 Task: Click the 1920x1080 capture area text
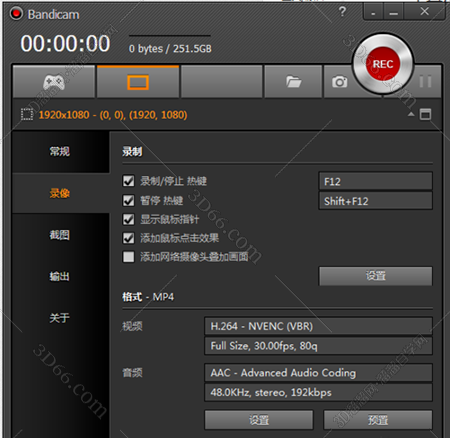113,115
